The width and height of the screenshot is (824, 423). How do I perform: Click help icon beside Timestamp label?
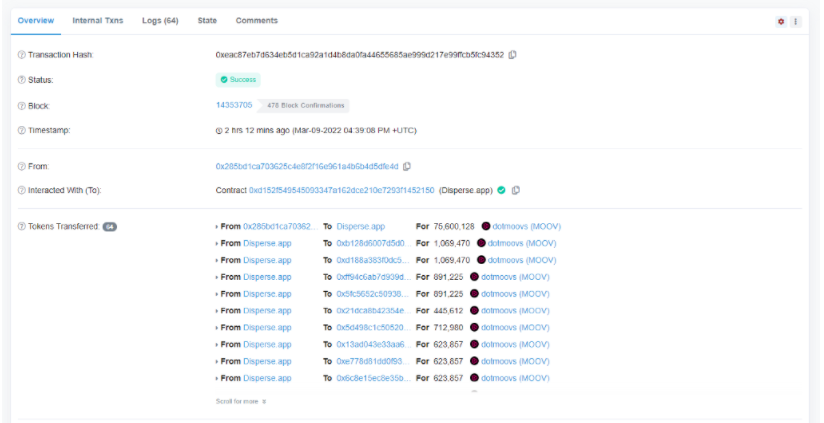pyautogui.click(x=22, y=130)
